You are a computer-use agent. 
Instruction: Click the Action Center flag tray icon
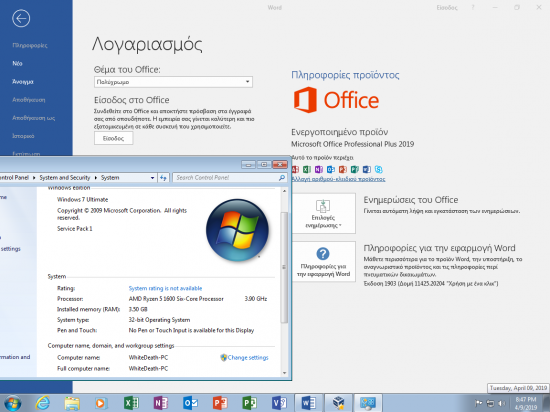point(478,403)
